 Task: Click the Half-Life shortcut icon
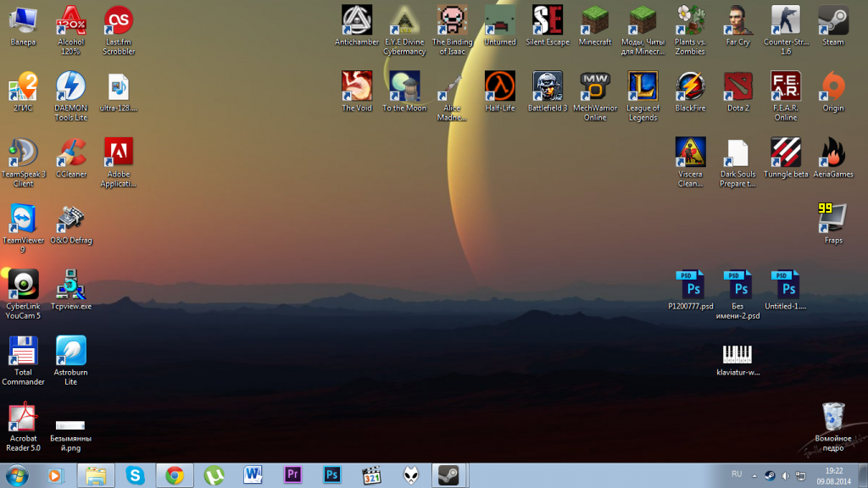pos(499,86)
